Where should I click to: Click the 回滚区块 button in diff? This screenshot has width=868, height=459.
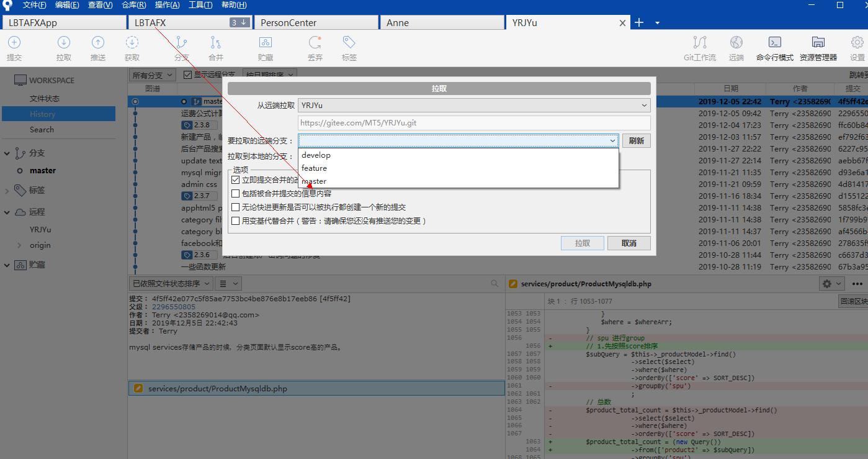[x=854, y=301]
